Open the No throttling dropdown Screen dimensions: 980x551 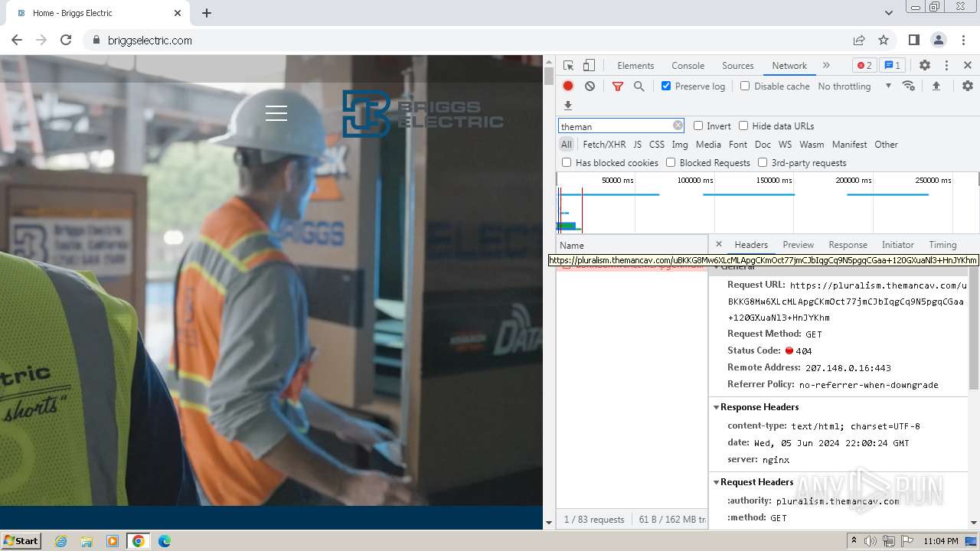(x=854, y=86)
